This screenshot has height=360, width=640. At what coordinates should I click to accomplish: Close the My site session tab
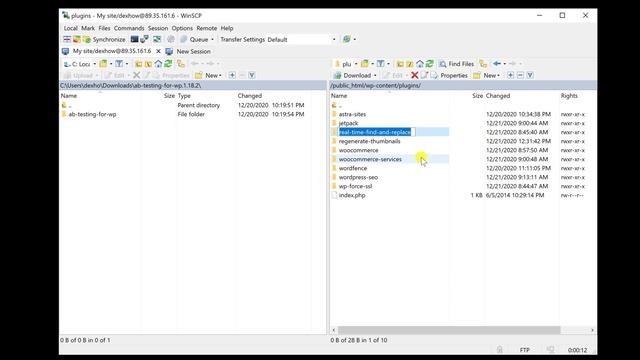tap(158, 51)
